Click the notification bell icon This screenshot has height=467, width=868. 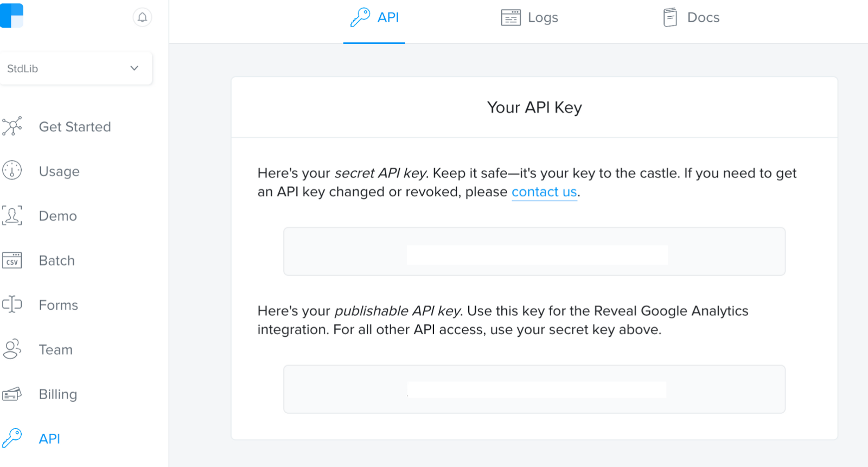point(142,17)
